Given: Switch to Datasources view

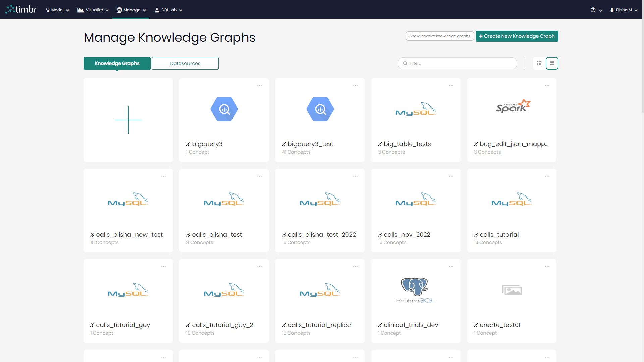Looking at the screenshot, I should coord(185,63).
